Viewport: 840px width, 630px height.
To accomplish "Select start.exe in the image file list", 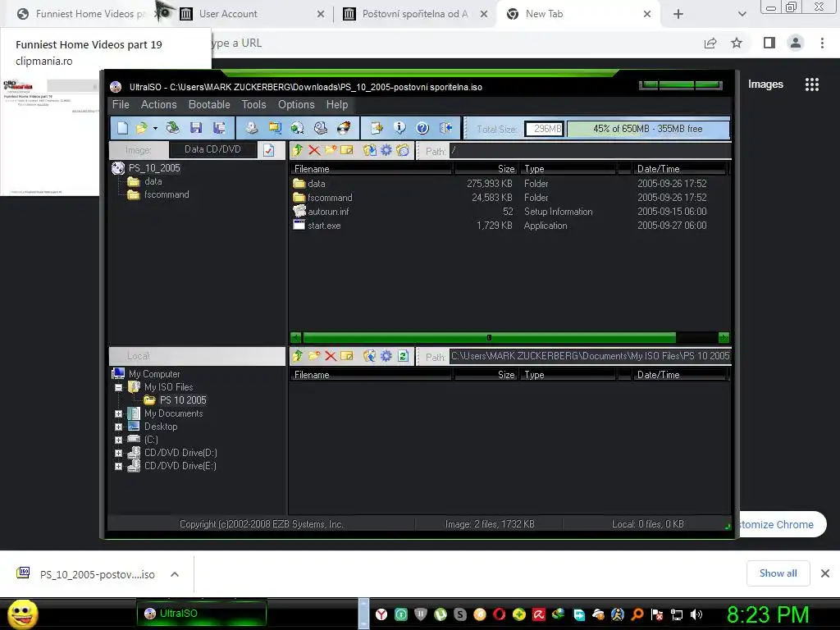I will coord(324,226).
